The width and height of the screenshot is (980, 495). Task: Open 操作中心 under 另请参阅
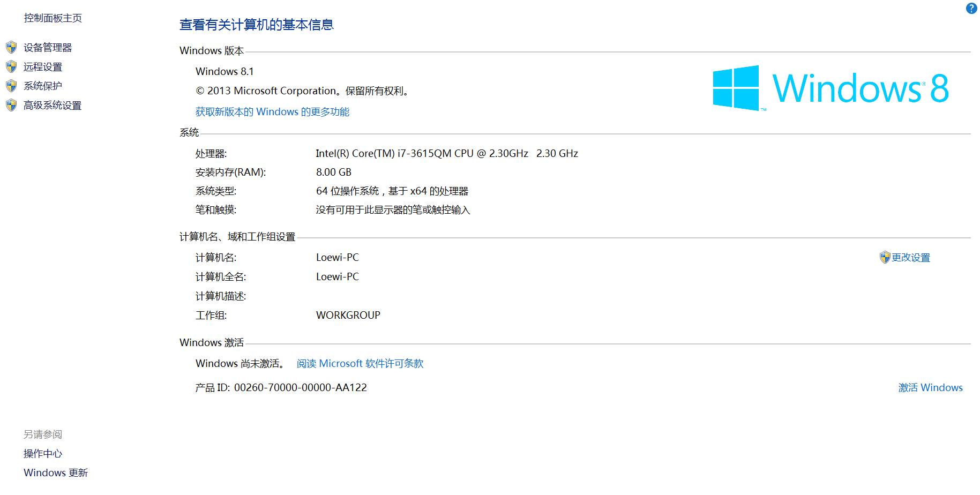(x=43, y=454)
